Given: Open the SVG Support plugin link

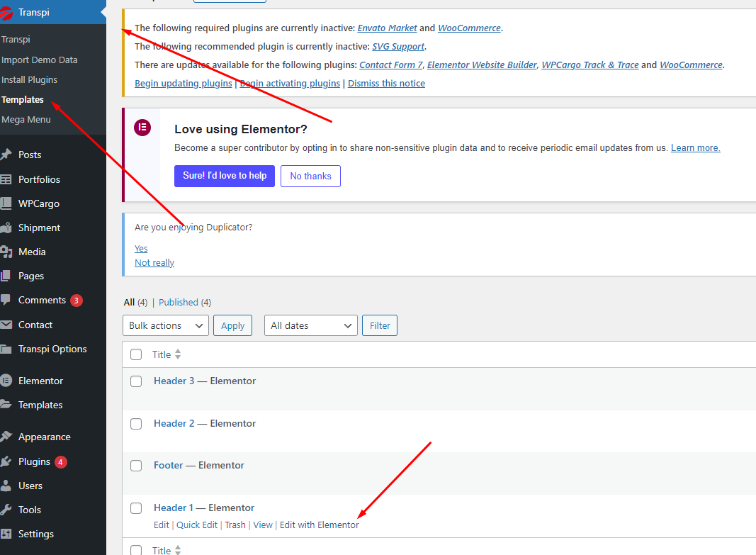Looking at the screenshot, I should click(x=398, y=46).
